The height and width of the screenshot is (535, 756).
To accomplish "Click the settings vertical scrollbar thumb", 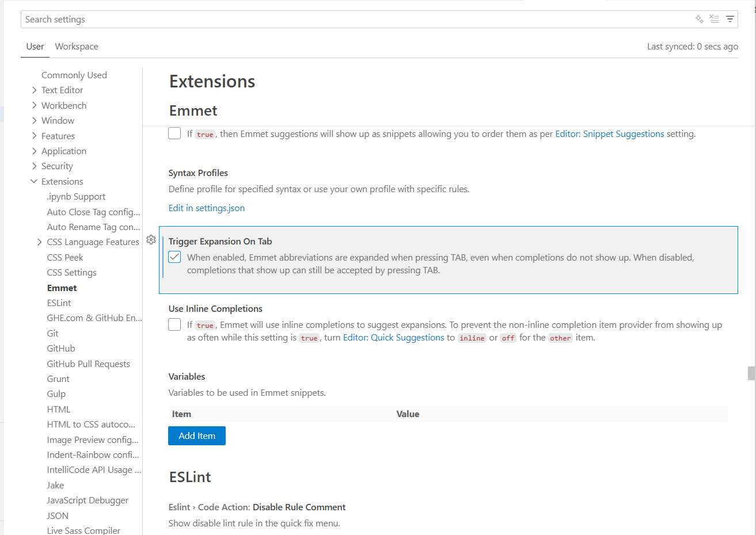I will (x=751, y=373).
